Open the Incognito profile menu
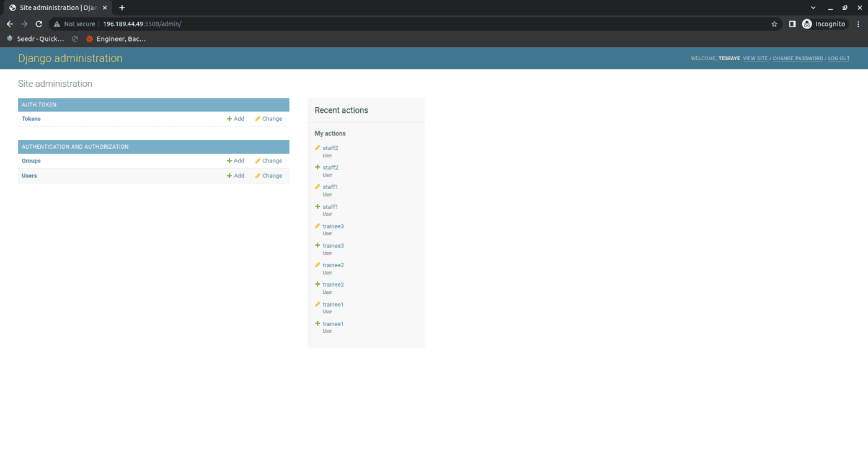Viewport: 868px width, 476px height. (824, 24)
